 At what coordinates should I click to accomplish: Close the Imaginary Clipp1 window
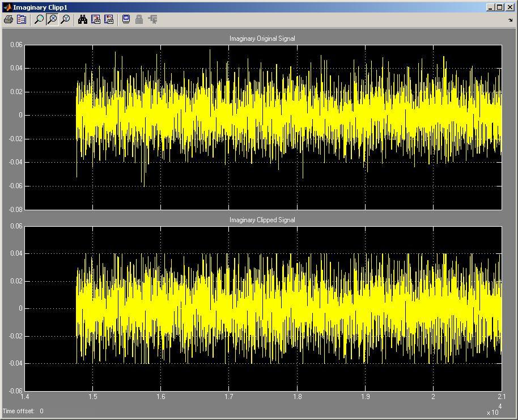pyautogui.click(x=509, y=7)
